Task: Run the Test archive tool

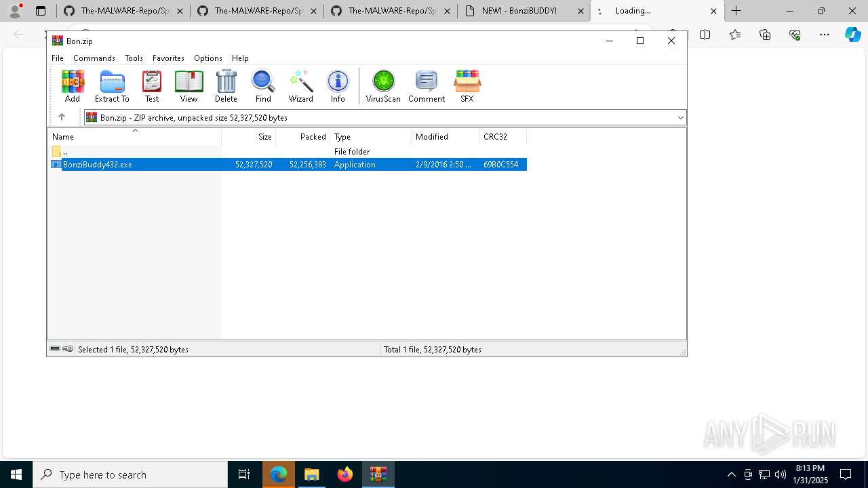Action: pyautogui.click(x=152, y=86)
